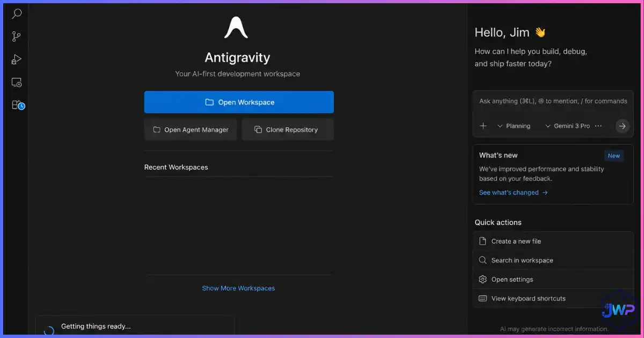
Task: Send message with the arrow button
Action: pyautogui.click(x=622, y=126)
